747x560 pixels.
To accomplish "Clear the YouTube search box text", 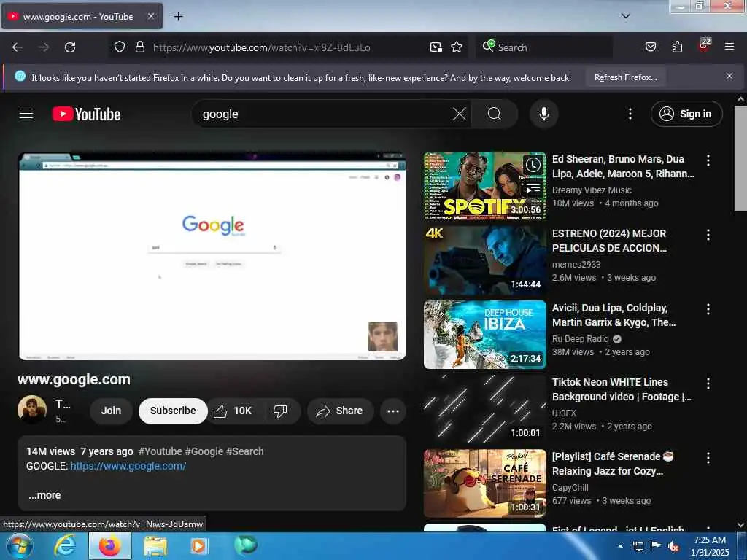I will [460, 114].
